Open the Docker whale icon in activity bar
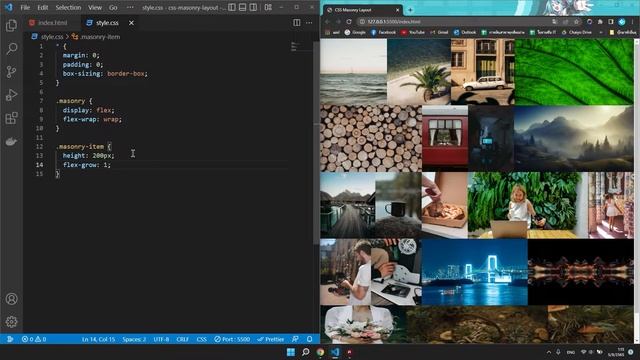 (x=11, y=142)
